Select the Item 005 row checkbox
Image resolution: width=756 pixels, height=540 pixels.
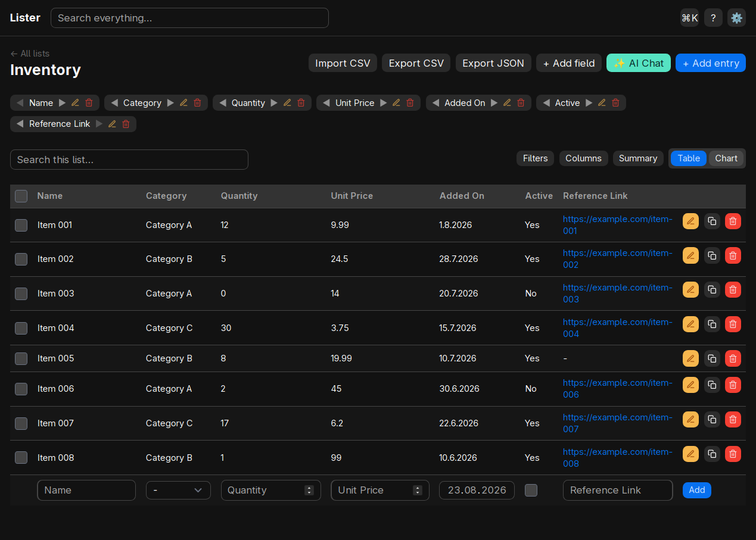coord(21,358)
